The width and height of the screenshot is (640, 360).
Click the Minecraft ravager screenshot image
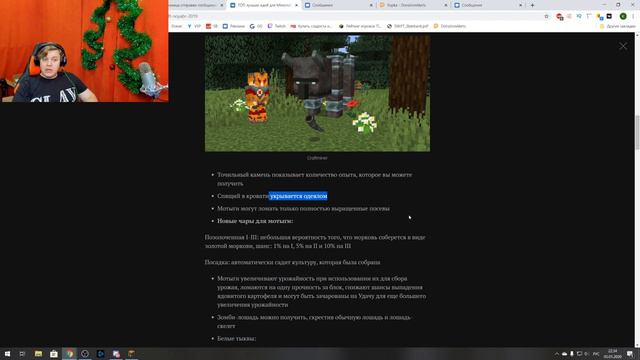(x=317, y=93)
